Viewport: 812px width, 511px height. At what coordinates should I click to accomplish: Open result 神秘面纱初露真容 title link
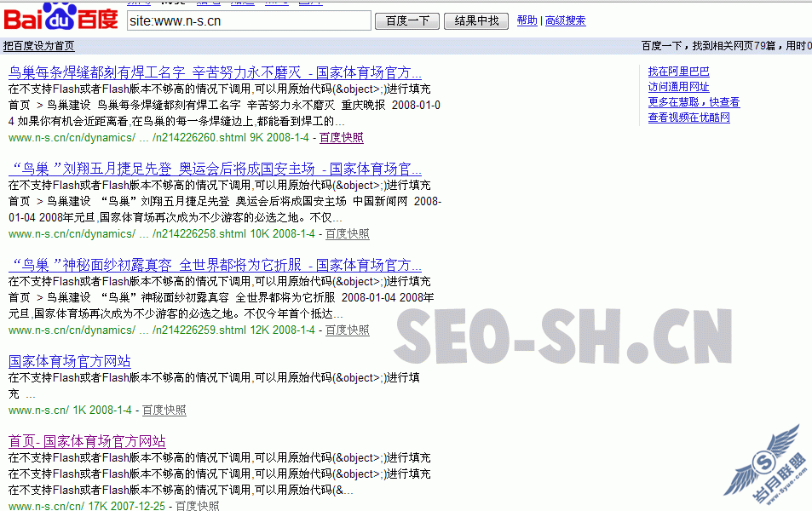point(215,265)
